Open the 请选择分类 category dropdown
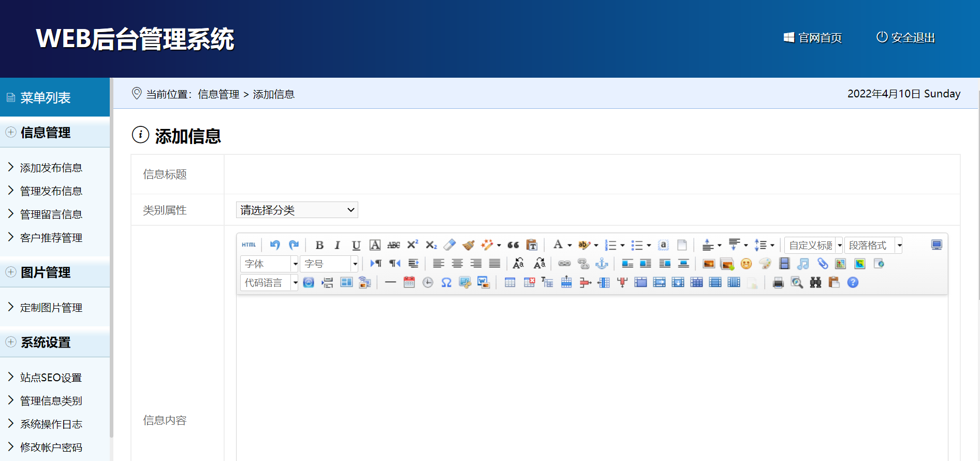Viewport: 980px width, 461px height. (297, 210)
